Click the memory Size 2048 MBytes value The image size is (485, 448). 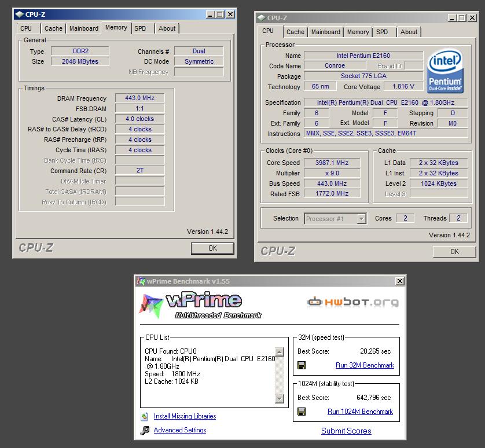click(x=80, y=61)
